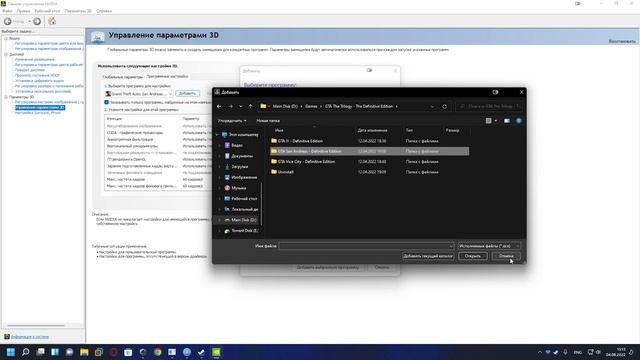The image size is (640, 360).
Task: Open Grand Theft Auto program dropdown
Action: (x=139, y=94)
